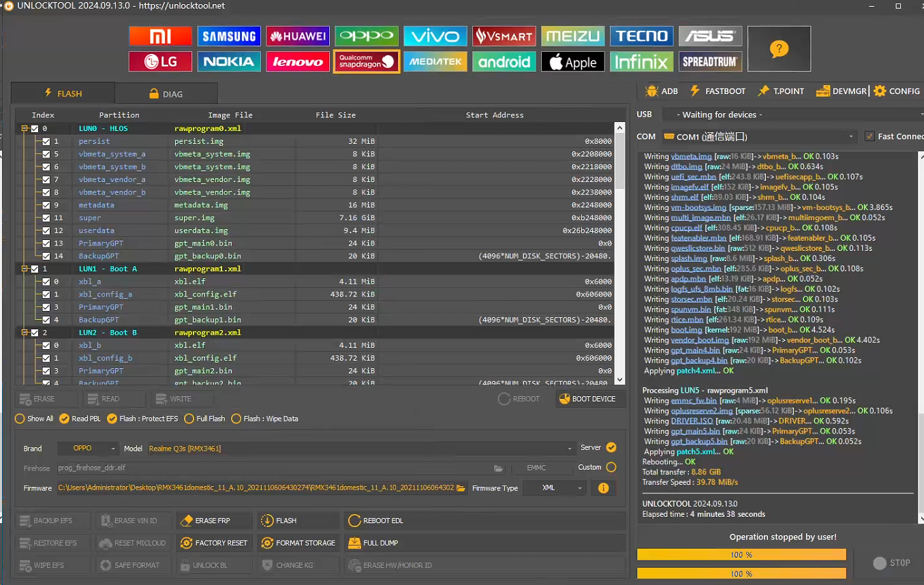Image resolution: width=924 pixels, height=585 pixels.
Task: Click the FLASH button
Action: [x=298, y=521]
